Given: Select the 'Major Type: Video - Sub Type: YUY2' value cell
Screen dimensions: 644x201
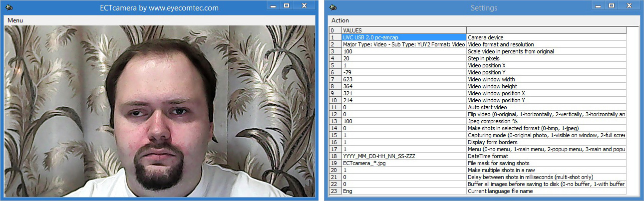Looking at the screenshot, I should click(404, 44).
